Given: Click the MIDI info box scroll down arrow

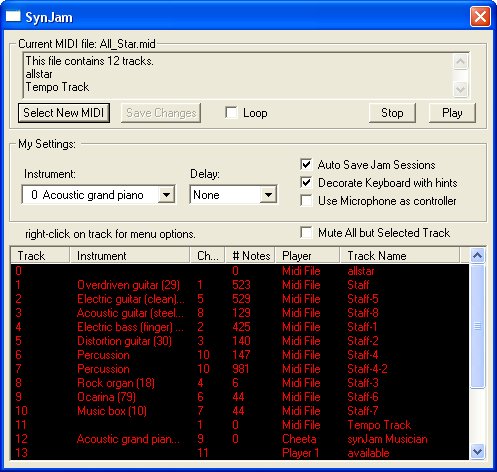Looking at the screenshot, I should click(460, 89).
